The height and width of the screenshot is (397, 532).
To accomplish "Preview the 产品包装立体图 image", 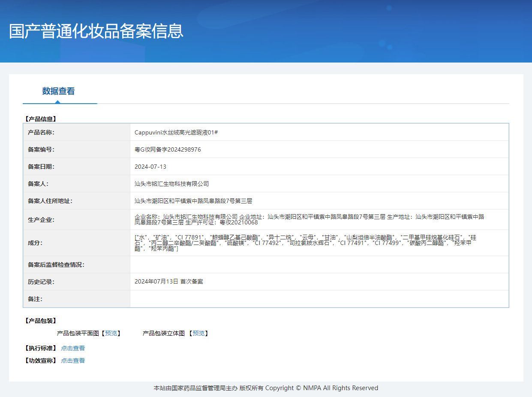I will pyautogui.click(x=198, y=333).
